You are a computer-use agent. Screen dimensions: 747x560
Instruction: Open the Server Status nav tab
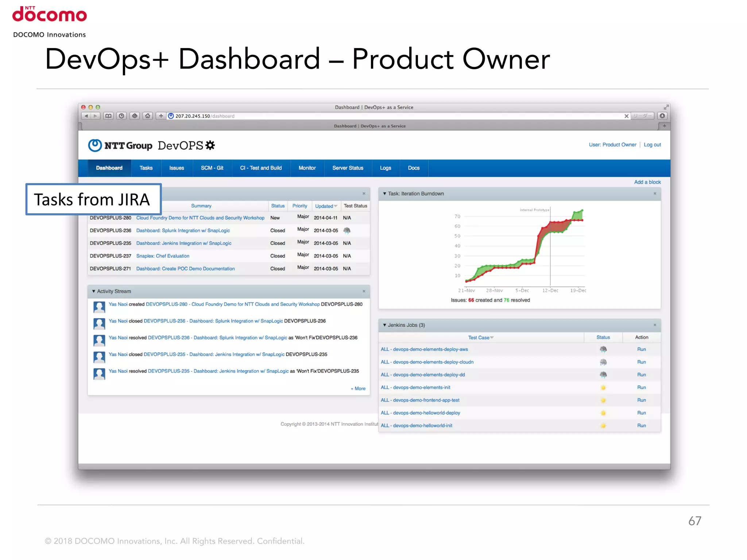tap(348, 168)
